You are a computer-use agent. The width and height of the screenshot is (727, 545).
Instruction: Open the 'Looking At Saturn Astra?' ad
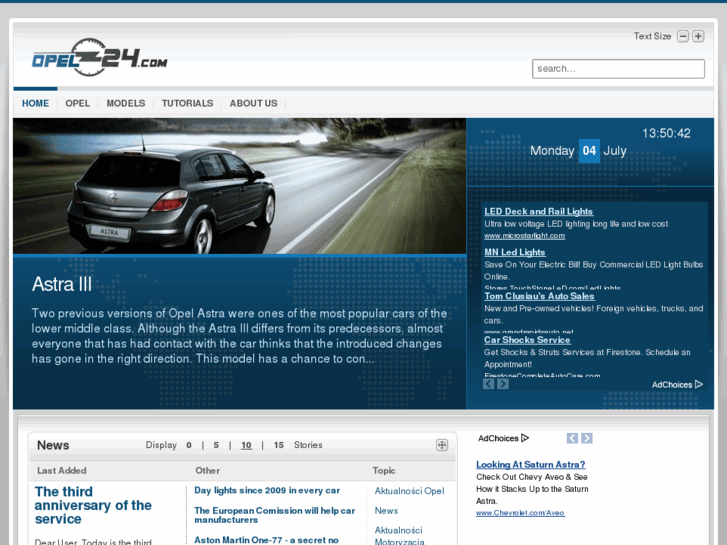tap(530, 464)
